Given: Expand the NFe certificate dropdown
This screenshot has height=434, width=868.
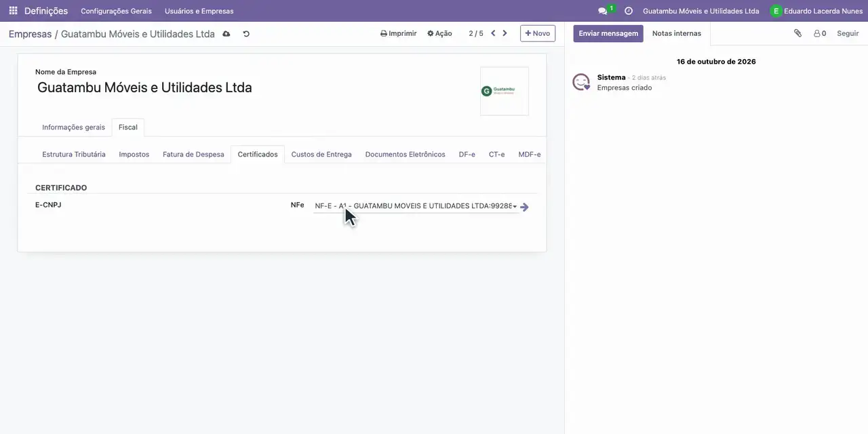Looking at the screenshot, I should coord(515,206).
